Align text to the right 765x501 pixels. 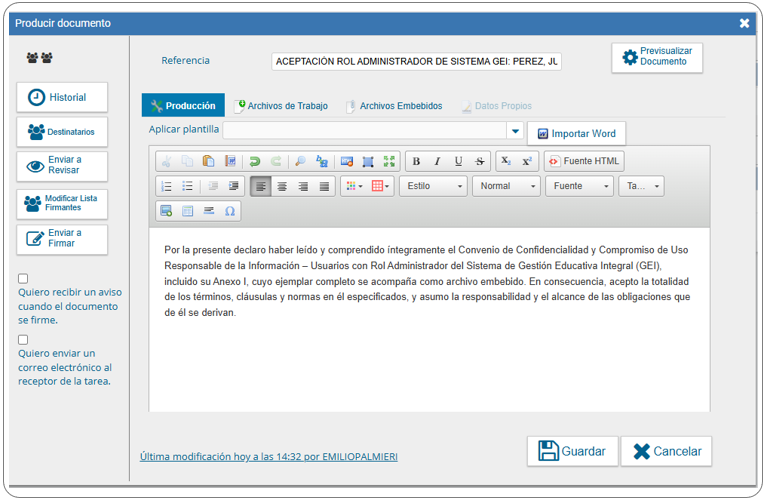[x=303, y=186]
